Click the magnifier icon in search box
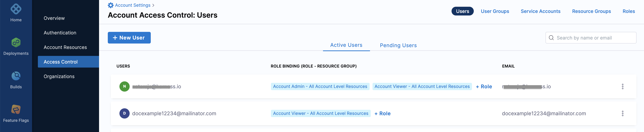This screenshot has height=132, width=644. click(551, 38)
